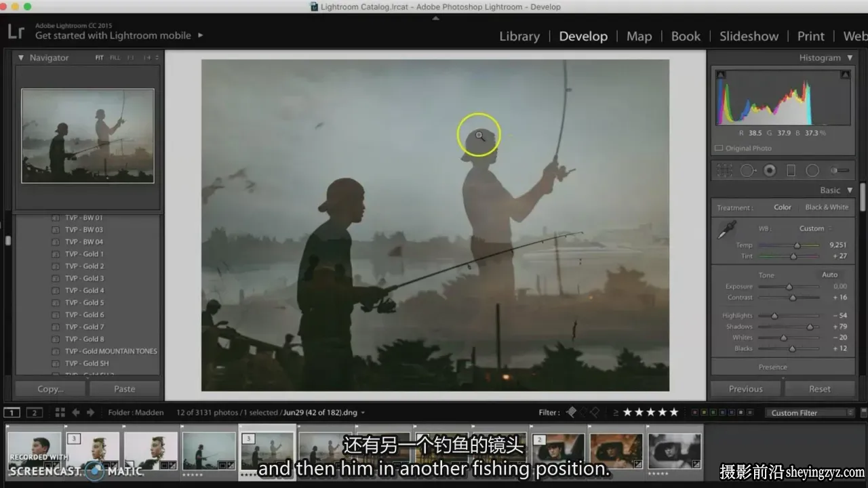Switch to the Slideshow module
The height and width of the screenshot is (488, 868).
[x=749, y=37]
